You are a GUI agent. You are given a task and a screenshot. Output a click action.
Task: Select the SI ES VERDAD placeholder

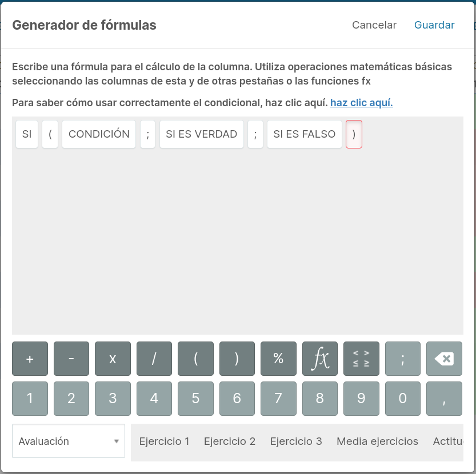click(202, 134)
